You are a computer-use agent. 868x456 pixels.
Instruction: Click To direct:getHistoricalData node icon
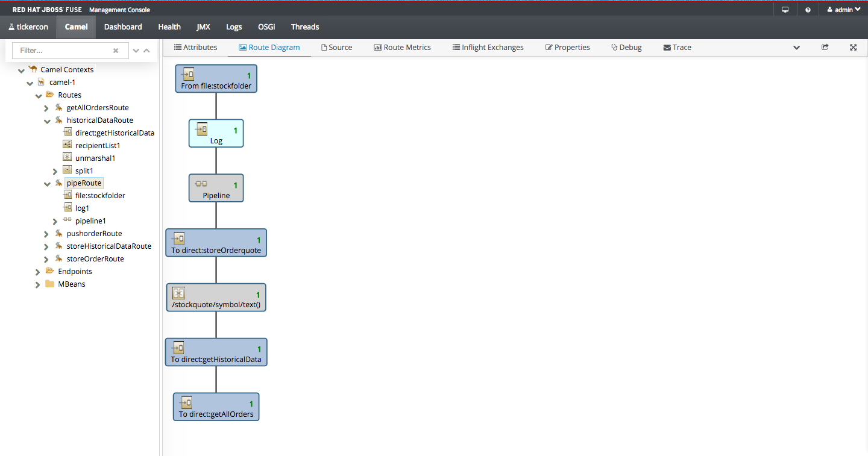tap(178, 348)
